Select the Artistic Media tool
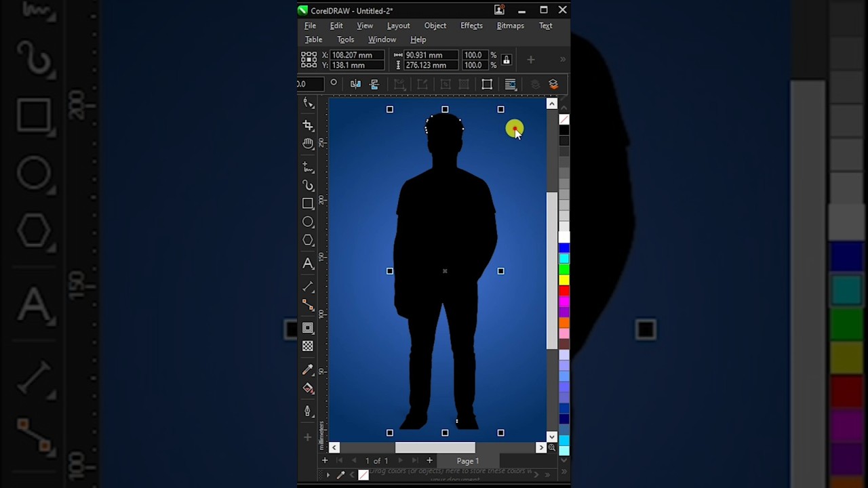The image size is (868, 488). click(x=309, y=185)
